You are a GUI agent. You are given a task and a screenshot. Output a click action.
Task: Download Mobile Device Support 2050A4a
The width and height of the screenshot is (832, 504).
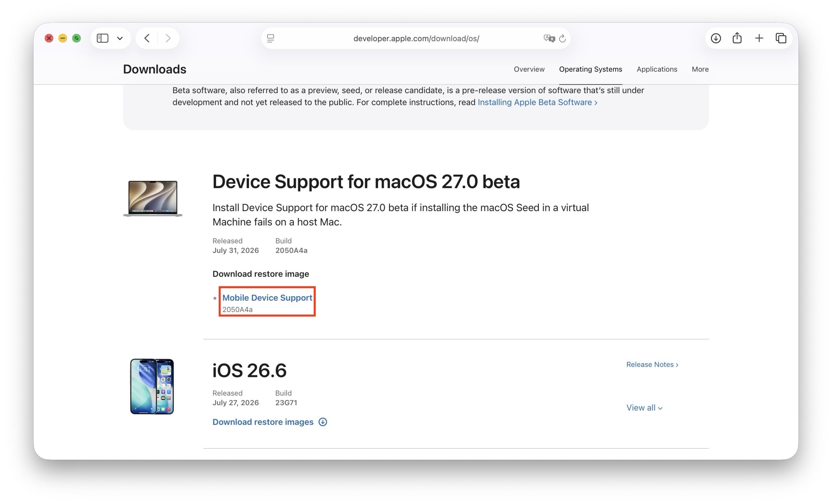(267, 297)
